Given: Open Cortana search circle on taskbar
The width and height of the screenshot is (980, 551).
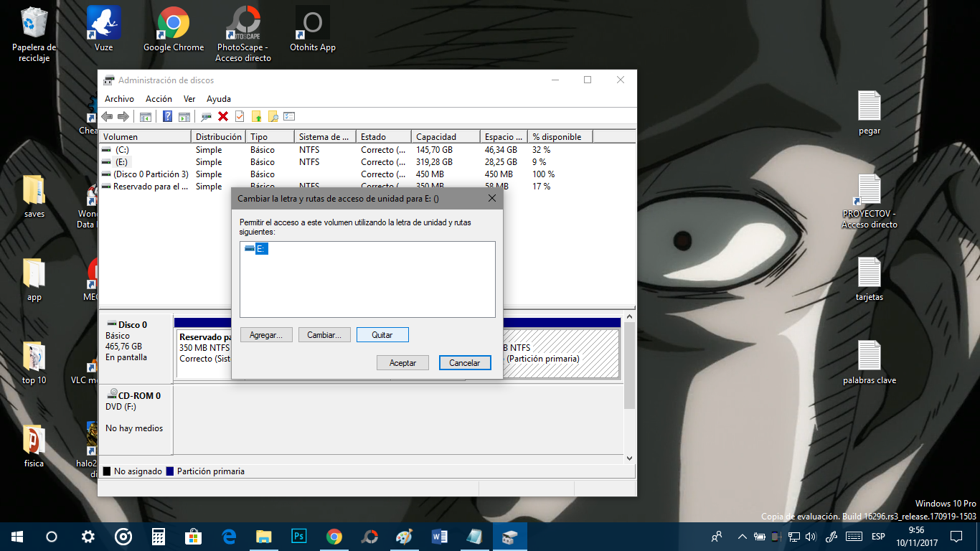Looking at the screenshot, I should (52, 537).
